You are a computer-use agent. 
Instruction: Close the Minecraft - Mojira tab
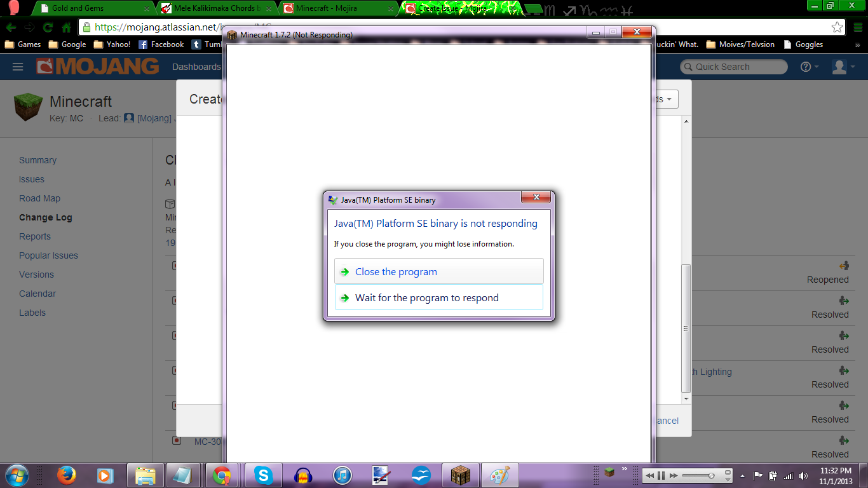pyautogui.click(x=390, y=9)
